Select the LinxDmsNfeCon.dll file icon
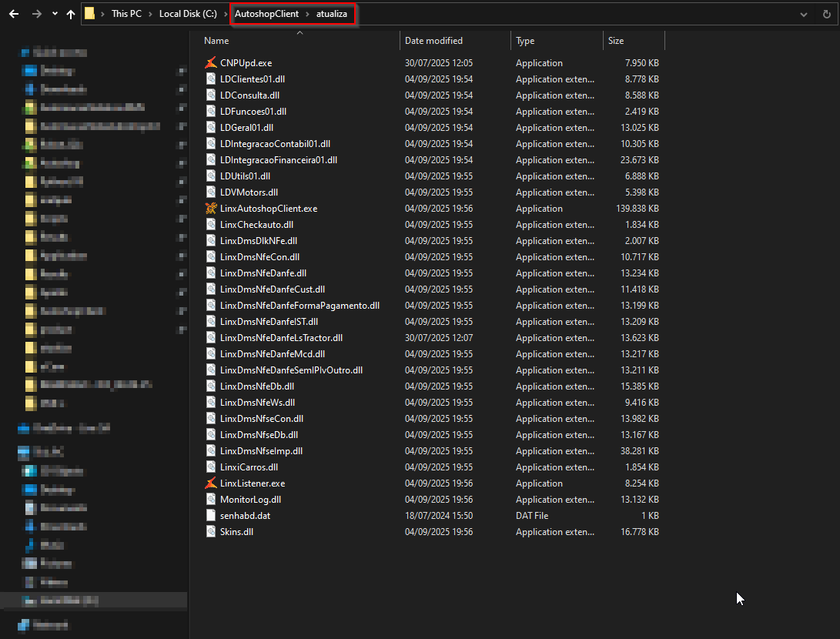840x639 pixels. tap(211, 256)
